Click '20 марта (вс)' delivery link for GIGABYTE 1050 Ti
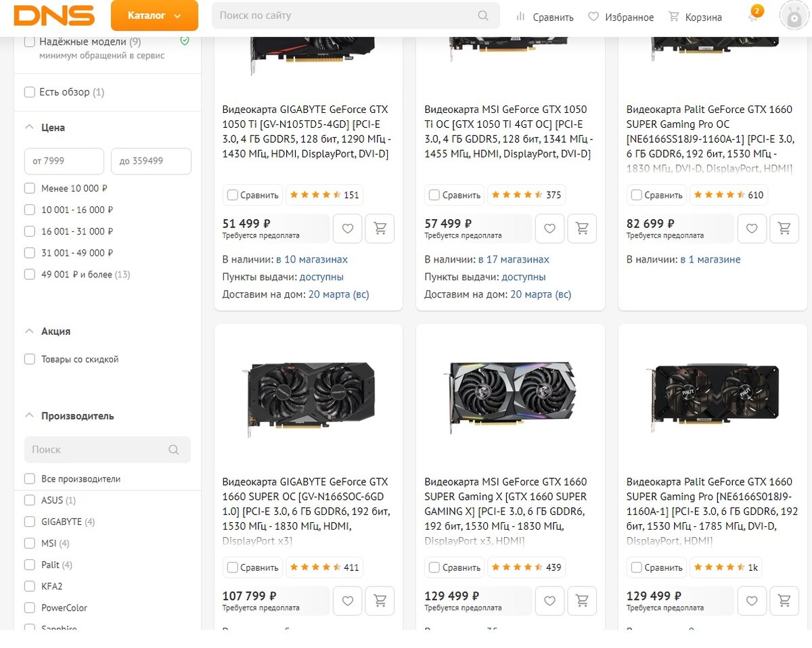The height and width of the screenshot is (648, 812). [x=339, y=295]
